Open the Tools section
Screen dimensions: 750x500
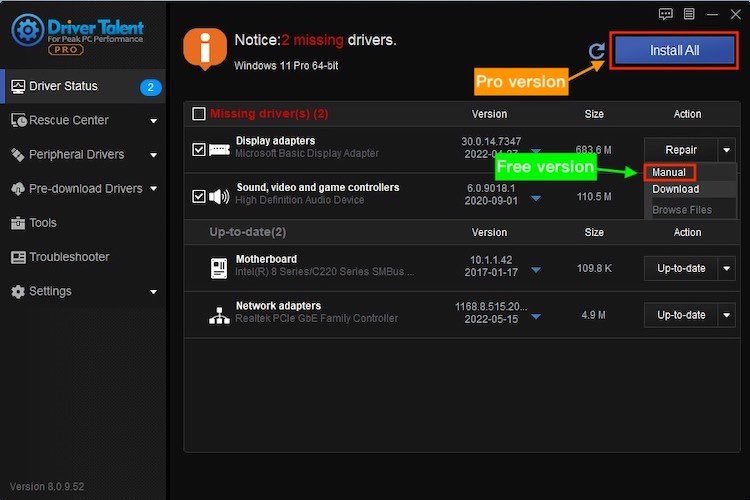pyautogui.click(x=83, y=223)
